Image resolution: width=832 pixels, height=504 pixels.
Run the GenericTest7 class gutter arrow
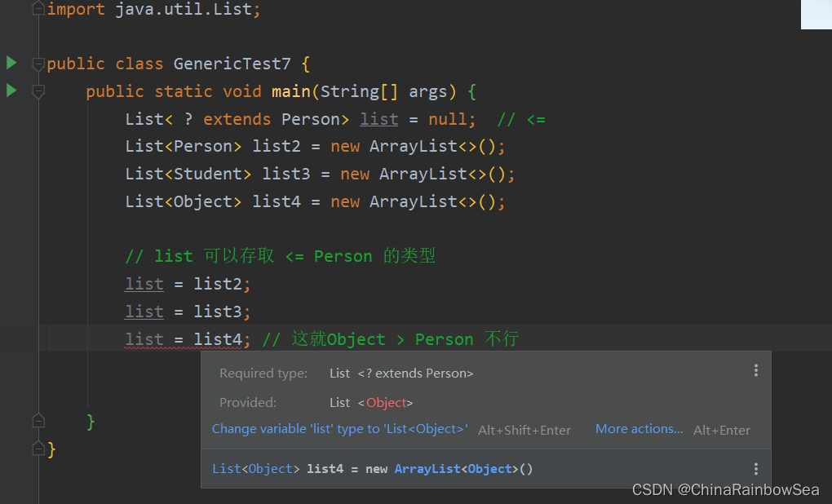[11, 63]
